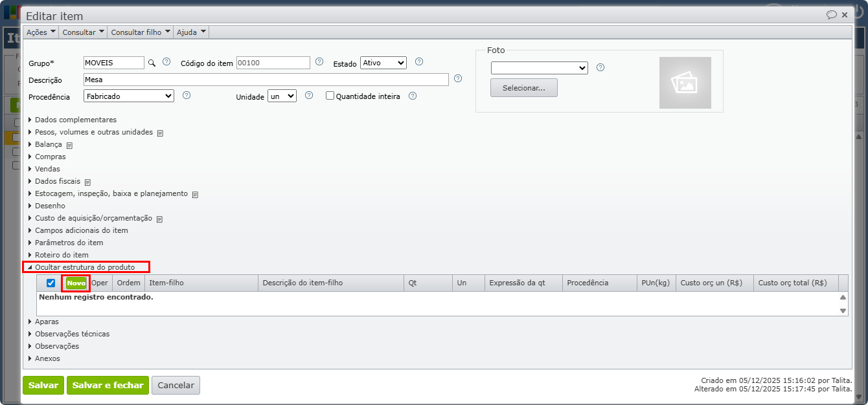The image size is (868, 405).
Task: Click the Cancelar button
Action: point(176,385)
